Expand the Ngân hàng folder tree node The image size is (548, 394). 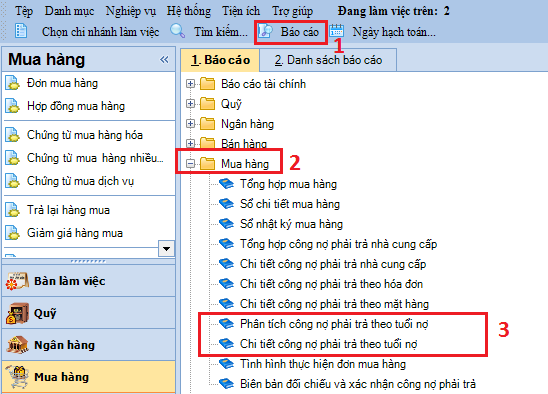[190, 123]
